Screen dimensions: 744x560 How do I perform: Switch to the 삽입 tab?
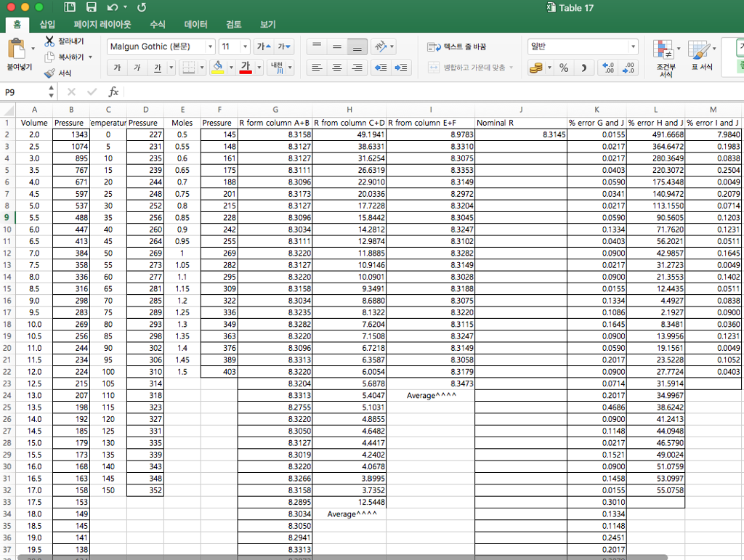pos(47,24)
